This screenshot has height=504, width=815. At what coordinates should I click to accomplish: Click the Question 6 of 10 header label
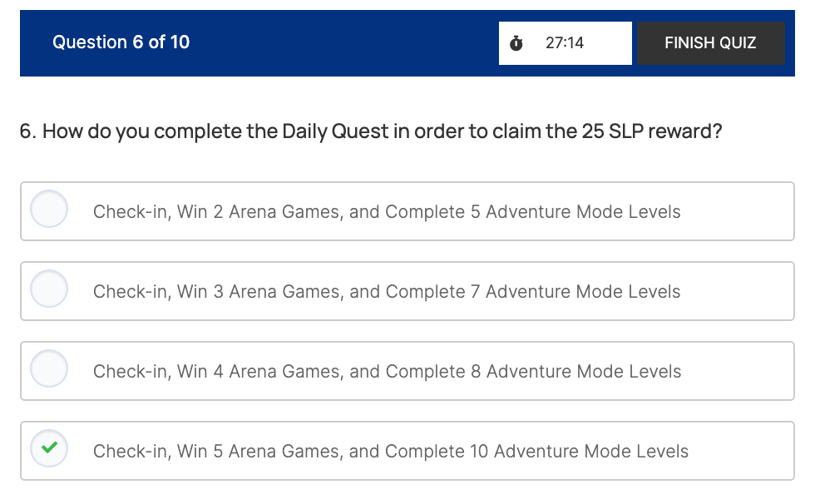tap(121, 42)
